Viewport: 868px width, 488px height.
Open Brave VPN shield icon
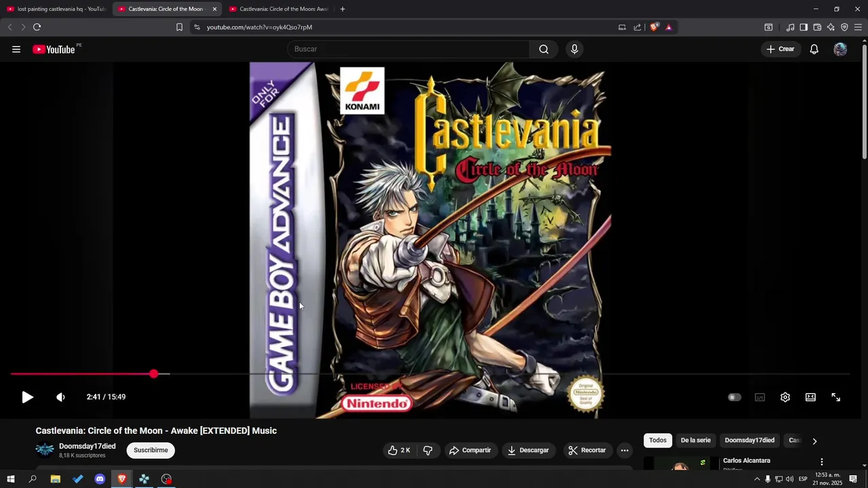point(844,27)
